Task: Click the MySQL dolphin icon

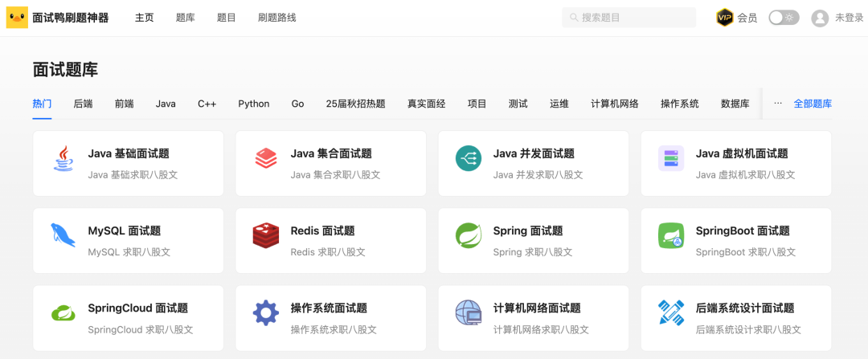Action: [63, 235]
